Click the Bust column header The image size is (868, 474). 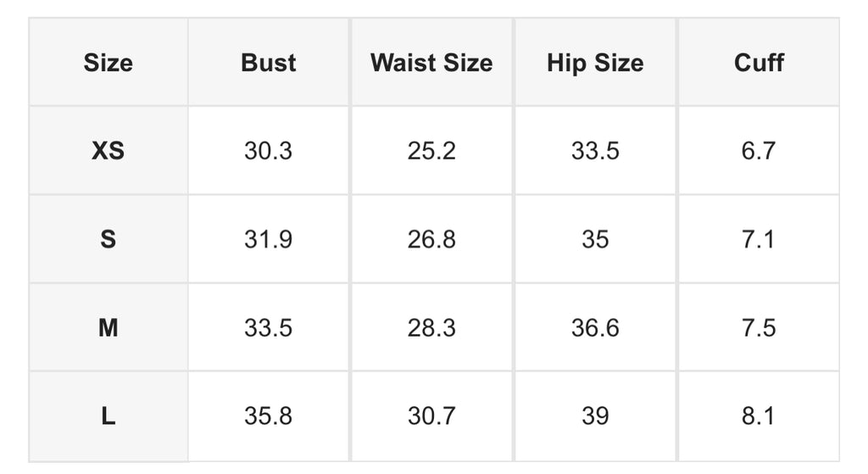point(268,63)
